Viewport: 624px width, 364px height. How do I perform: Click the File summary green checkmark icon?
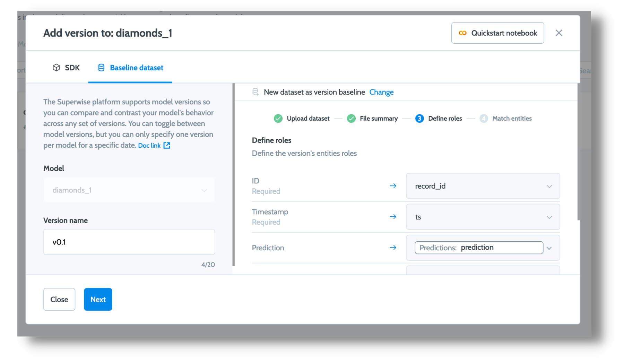pos(351,119)
